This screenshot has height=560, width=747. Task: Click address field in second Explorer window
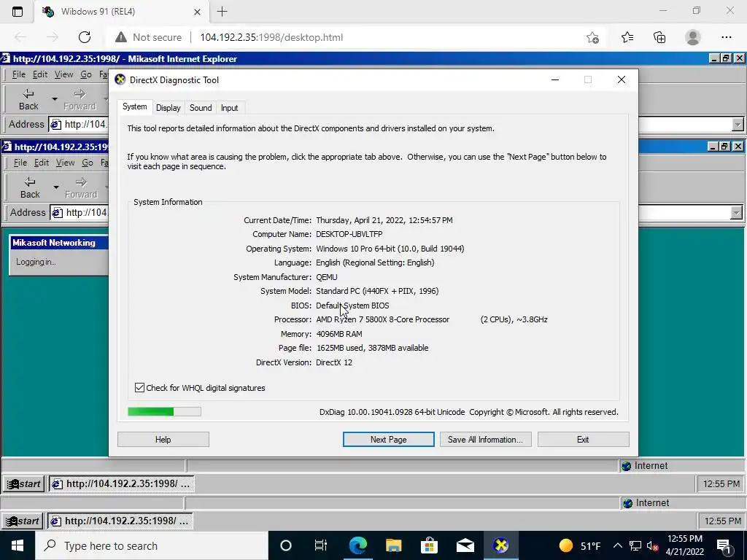[x=81, y=212]
